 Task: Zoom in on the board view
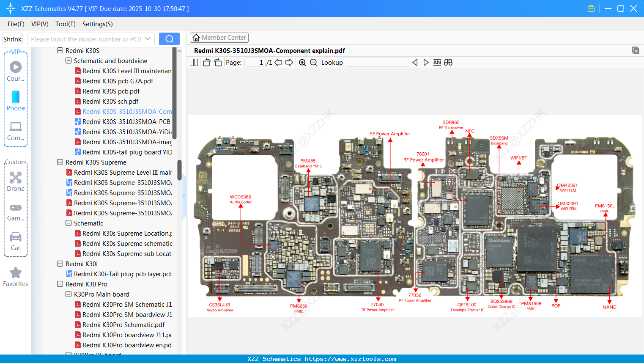click(x=302, y=62)
